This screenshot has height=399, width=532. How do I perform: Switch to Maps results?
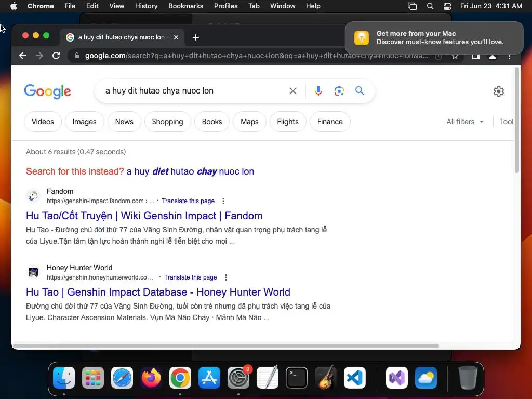(x=249, y=122)
